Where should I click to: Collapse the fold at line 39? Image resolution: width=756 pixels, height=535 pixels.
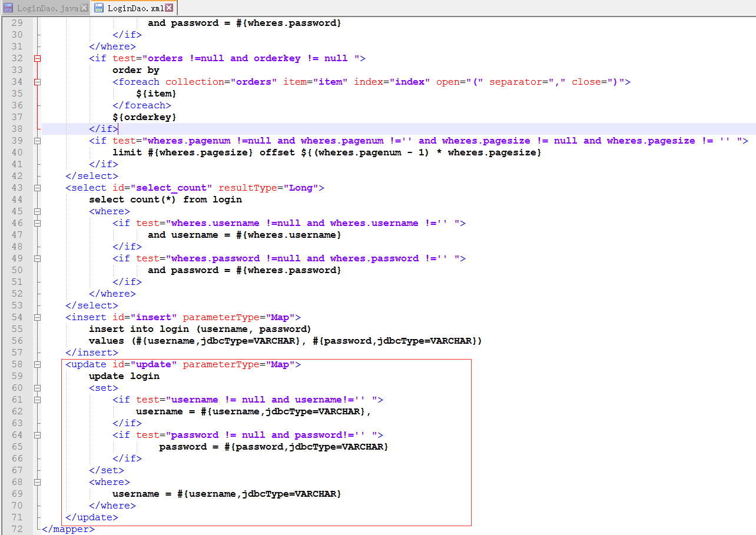click(37, 141)
